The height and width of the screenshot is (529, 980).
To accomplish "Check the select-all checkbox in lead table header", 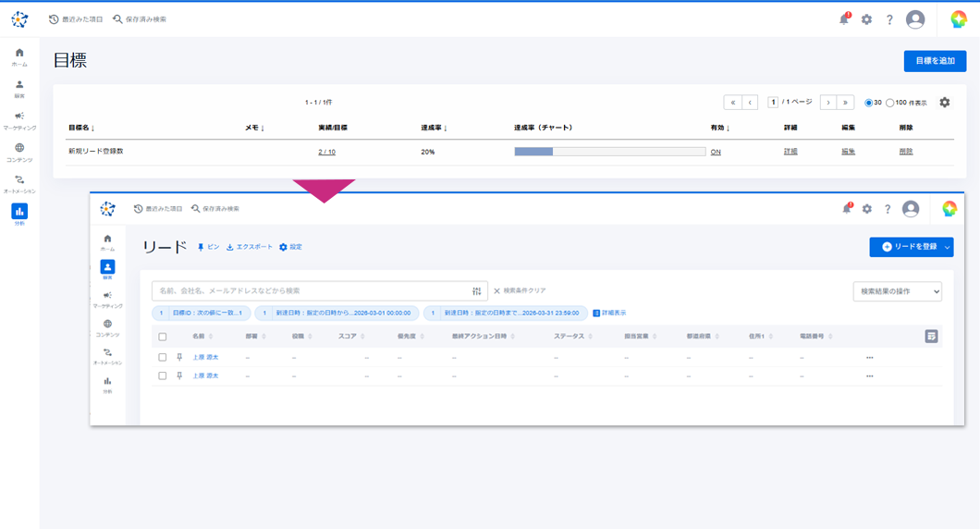I will click(x=163, y=337).
